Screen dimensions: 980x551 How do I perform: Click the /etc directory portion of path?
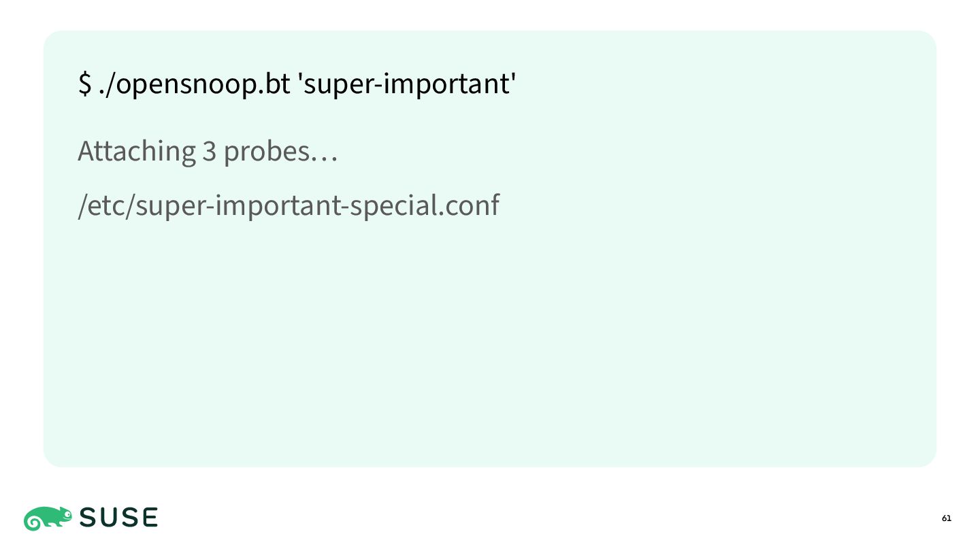(x=105, y=205)
